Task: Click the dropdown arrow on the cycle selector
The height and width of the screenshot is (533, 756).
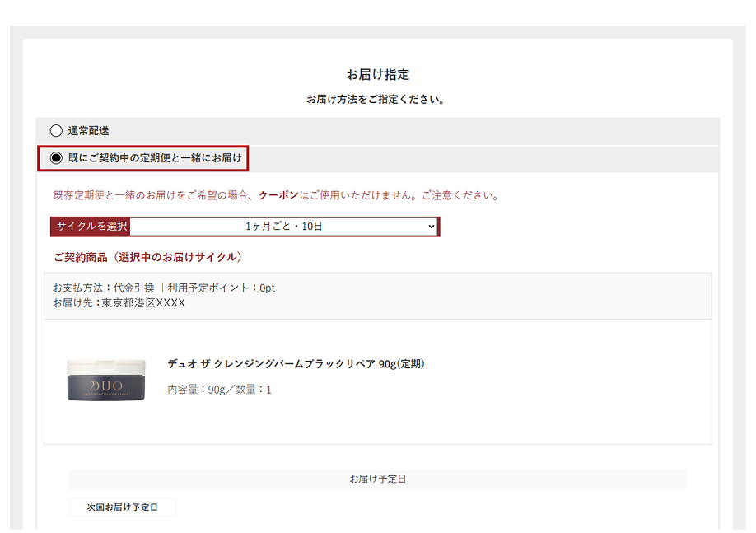Action: click(x=431, y=227)
